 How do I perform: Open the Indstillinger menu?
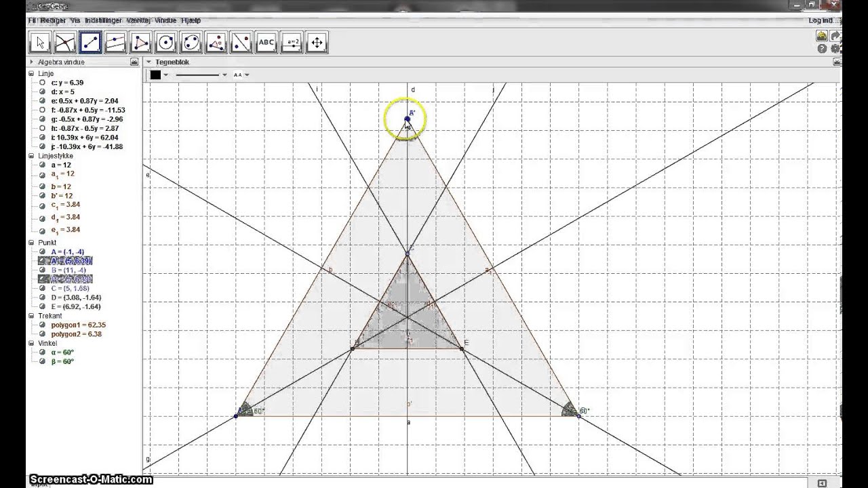point(104,21)
